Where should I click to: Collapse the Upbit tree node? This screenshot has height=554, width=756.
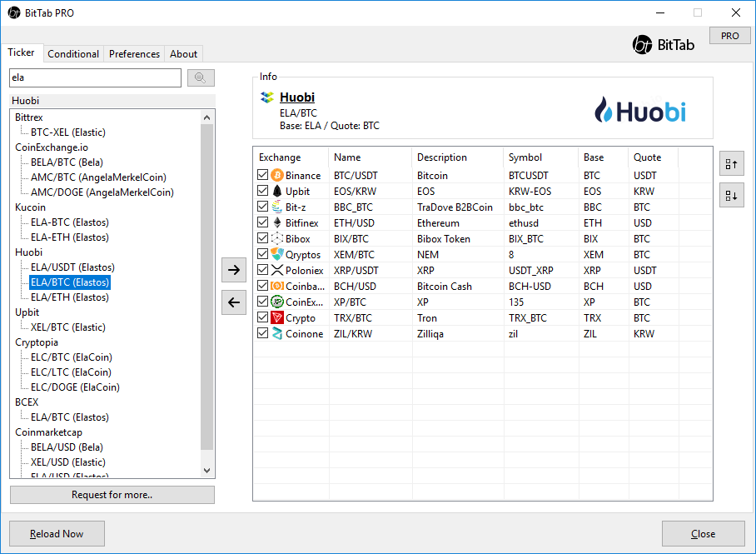[x=27, y=312]
